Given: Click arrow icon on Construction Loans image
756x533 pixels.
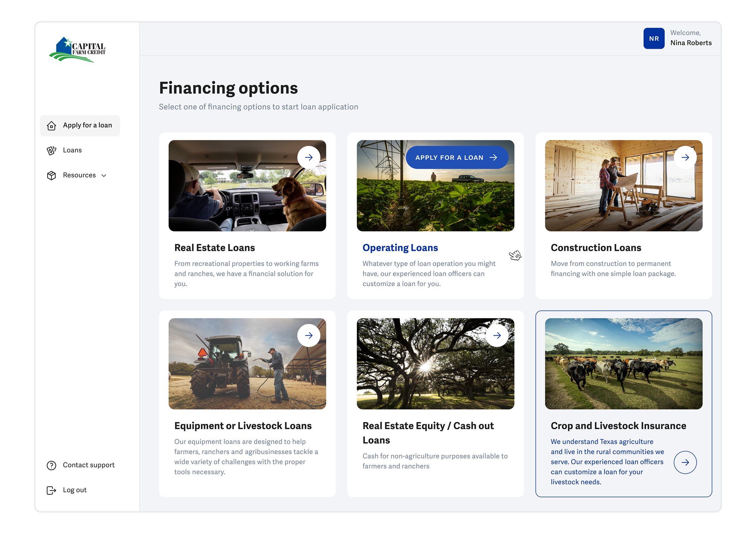Looking at the screenshot, I should click(x=685, y=158).
